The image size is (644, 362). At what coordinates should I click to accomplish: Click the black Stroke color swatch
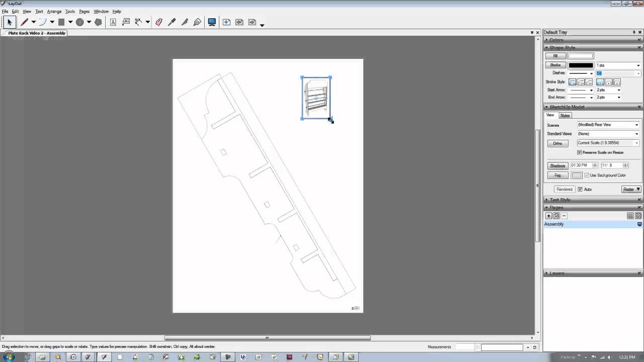coord(581,65)
